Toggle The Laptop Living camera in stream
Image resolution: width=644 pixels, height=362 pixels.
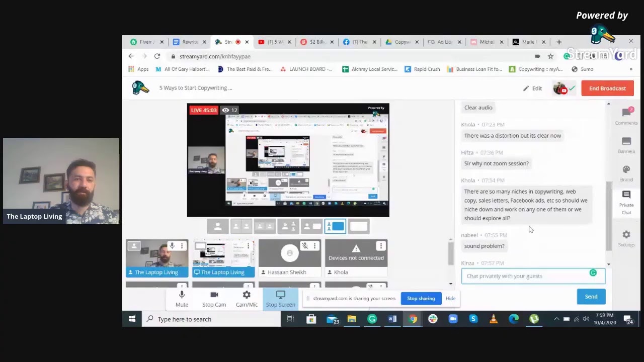click(x=157, y=258)
